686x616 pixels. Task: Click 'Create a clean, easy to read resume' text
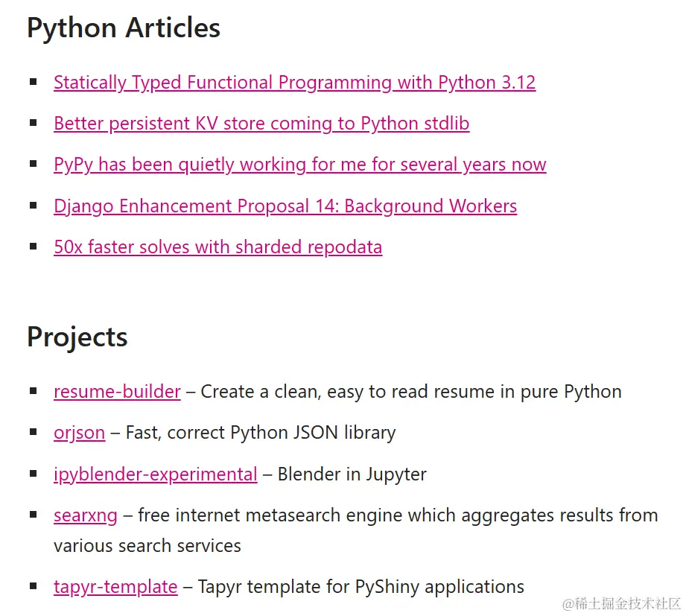click(x=347, y=392)
